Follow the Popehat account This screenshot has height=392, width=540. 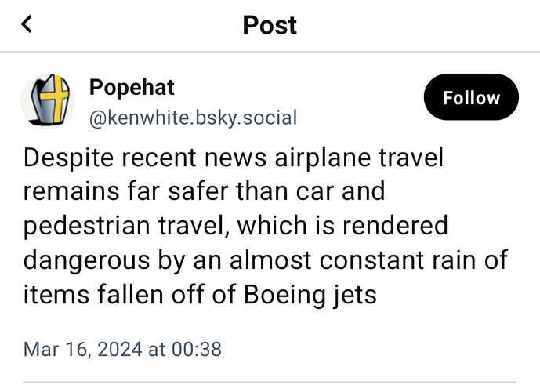tap(471, 98)
